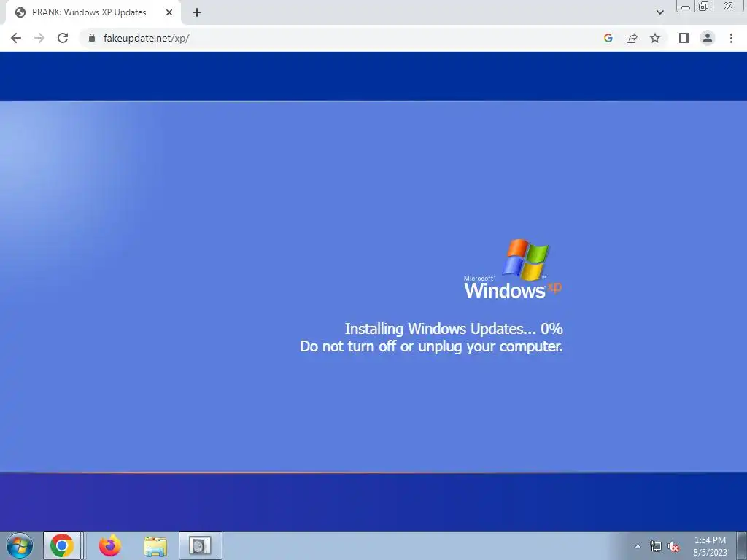Restore down the Chrome window
Viewport: 747px width, 560px height.
pos(703,7)
